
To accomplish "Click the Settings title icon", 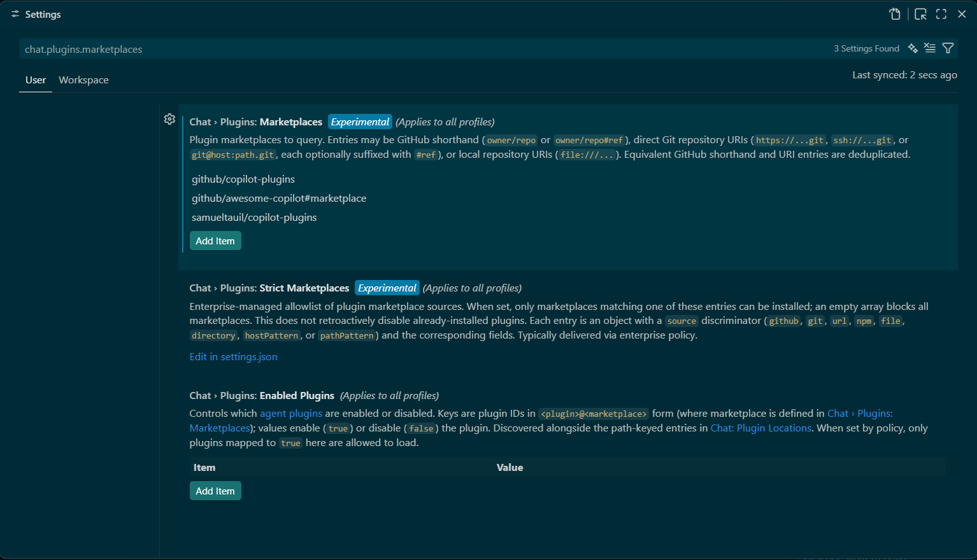I will pos(15,14).
